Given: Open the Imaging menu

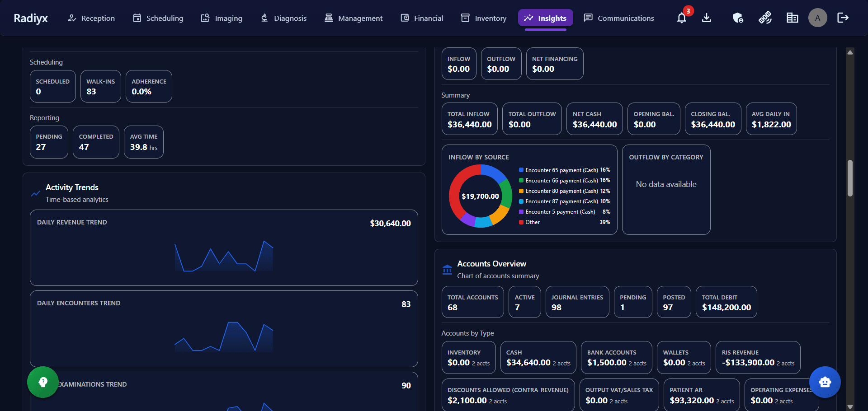Looking at the screenshot, I should 222,18.
